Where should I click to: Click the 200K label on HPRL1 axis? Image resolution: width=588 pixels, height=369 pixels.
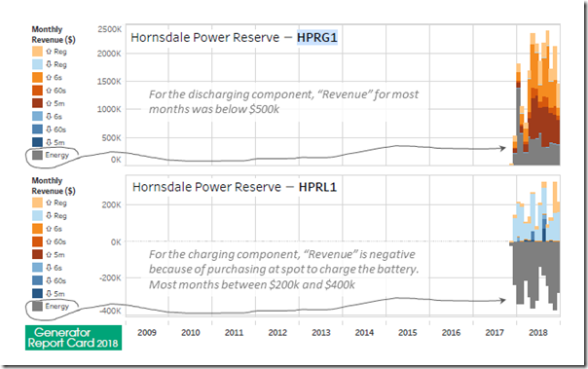point(112,204)
